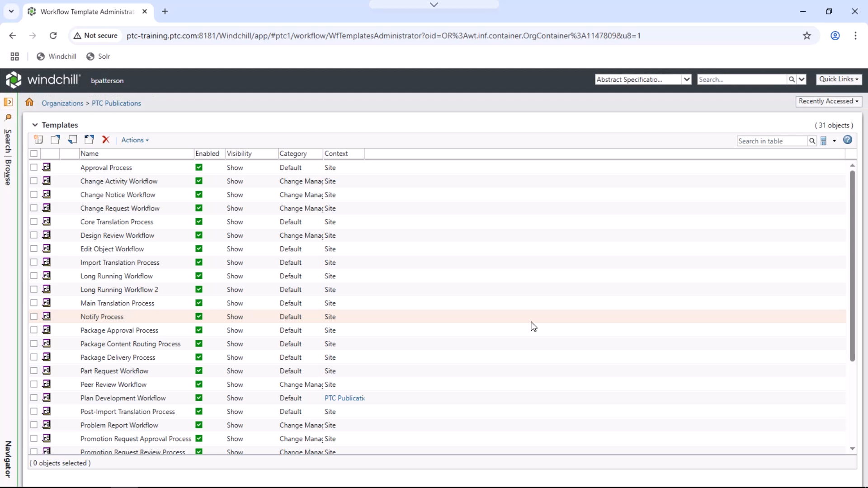
Task: Tick the checkbox for Plan Development Workflow
Action: (x=34, y=398)
